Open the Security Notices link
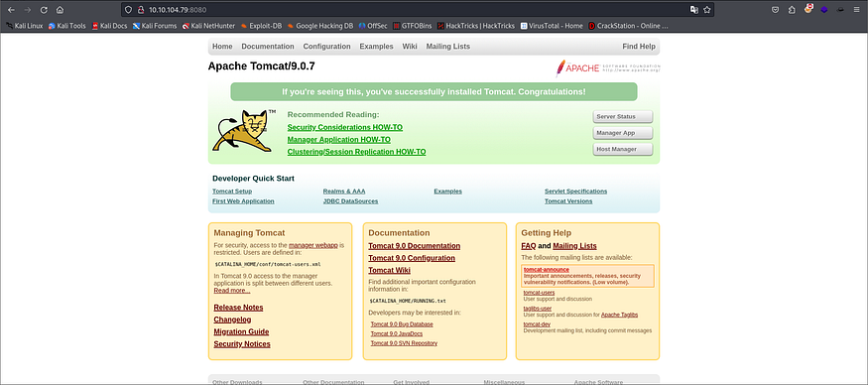868x385 pixels. [x=242, y=344]
